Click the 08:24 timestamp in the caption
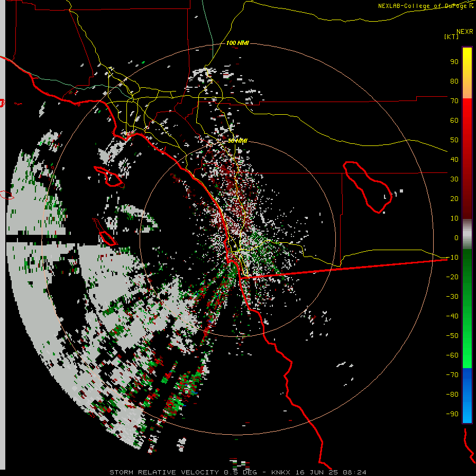This screenshot has height=476, width=476. [354, 472]
